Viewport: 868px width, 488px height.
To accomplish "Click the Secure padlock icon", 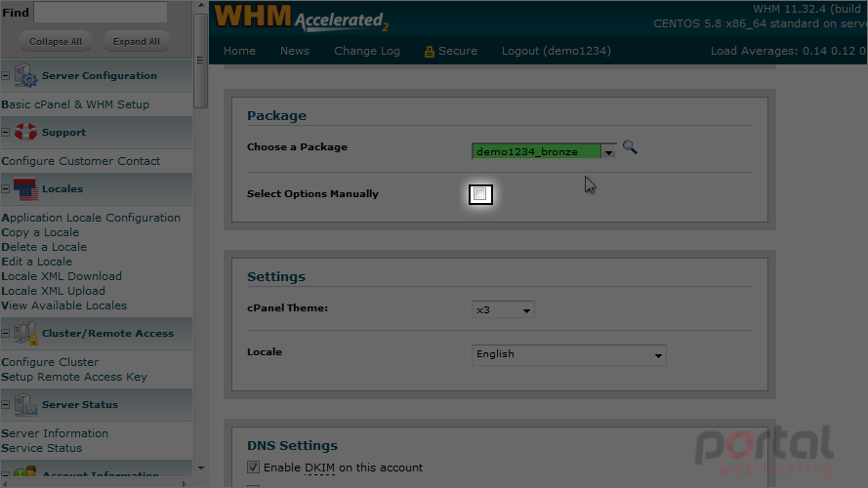I will (x=429, y=52).
